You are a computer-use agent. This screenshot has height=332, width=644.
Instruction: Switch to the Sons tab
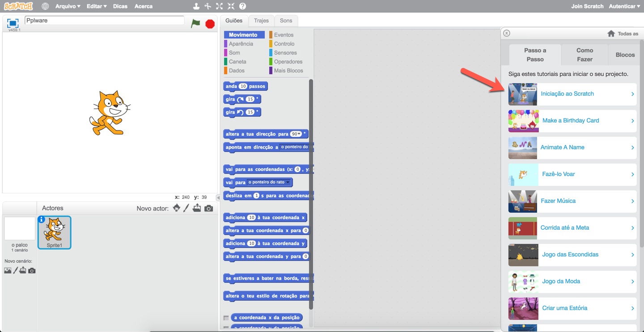point(286,21)
